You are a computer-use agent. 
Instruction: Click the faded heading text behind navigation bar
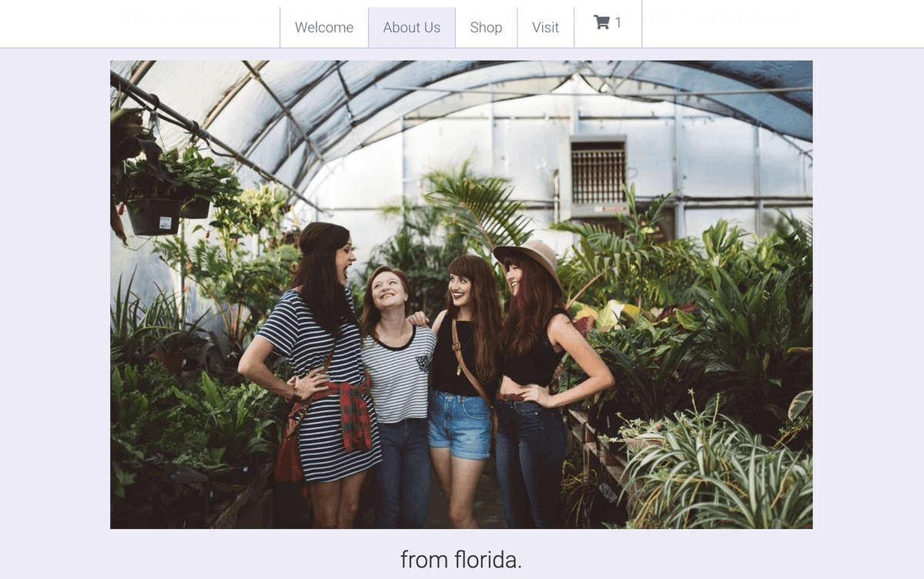461,17
